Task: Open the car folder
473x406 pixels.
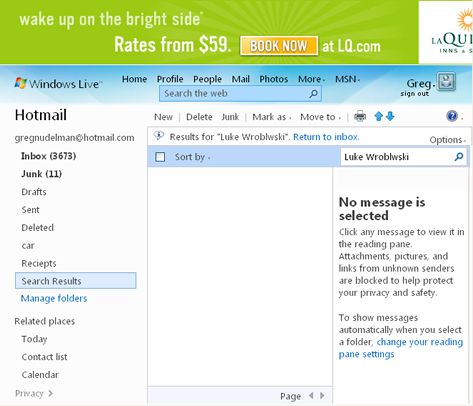Action: click(x=28, y=246)
